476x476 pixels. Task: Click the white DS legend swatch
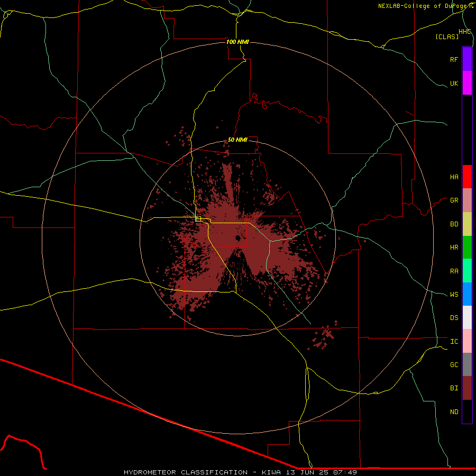(x=467, y=317)
